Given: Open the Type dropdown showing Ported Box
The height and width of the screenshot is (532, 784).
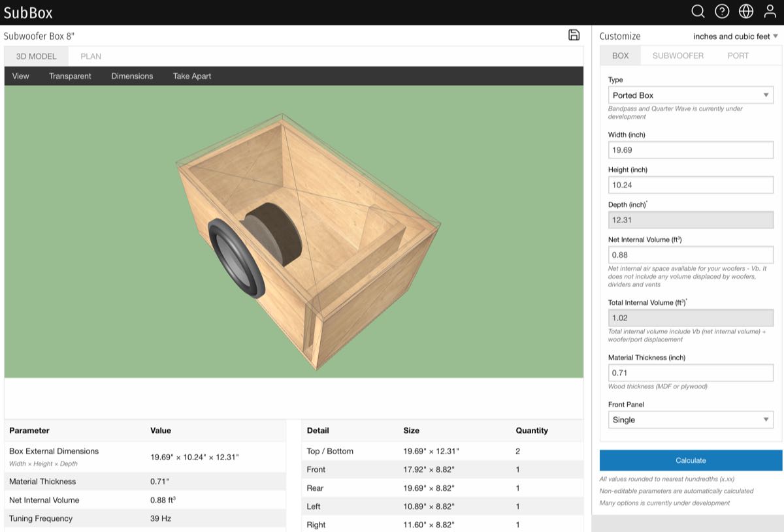Looking at the screenshot, I should [x=690, y=95].
